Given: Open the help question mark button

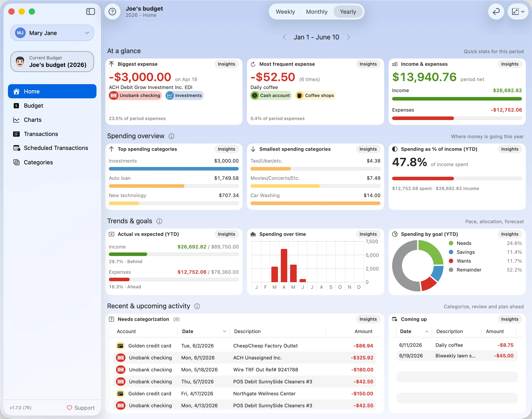Looking at the screenshot, I should 112,12.
